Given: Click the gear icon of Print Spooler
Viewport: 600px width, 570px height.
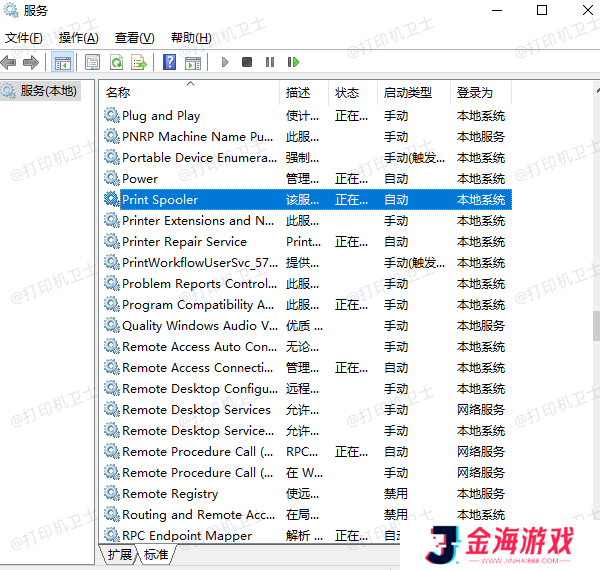Looking at the screenshot, I should point(112,199).
